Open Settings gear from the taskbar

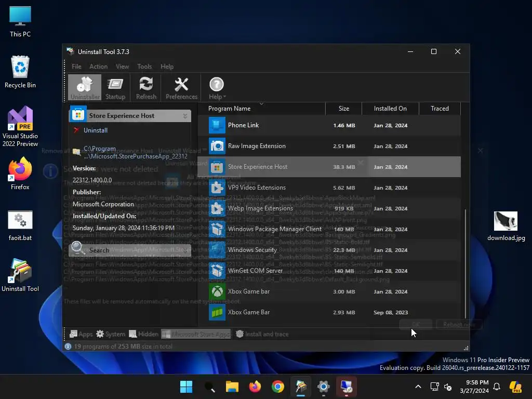324,387
